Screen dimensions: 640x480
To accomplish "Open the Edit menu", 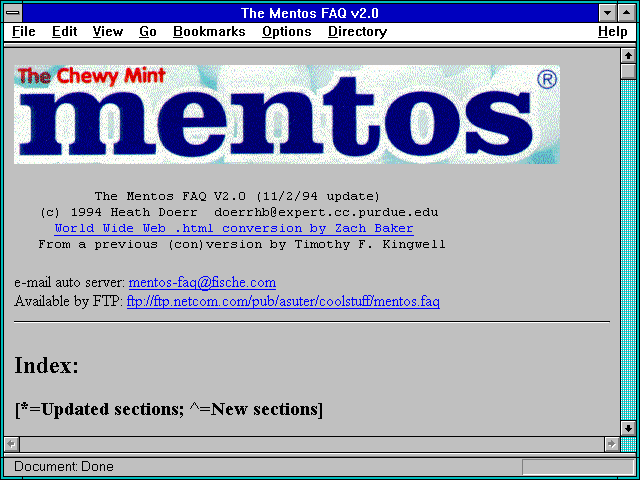I will 64,32.
